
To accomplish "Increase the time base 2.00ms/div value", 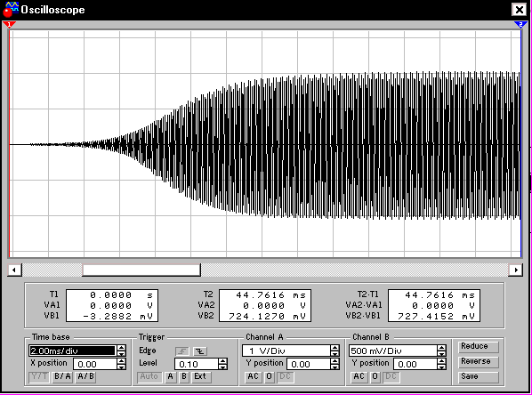I will (122, 348).
